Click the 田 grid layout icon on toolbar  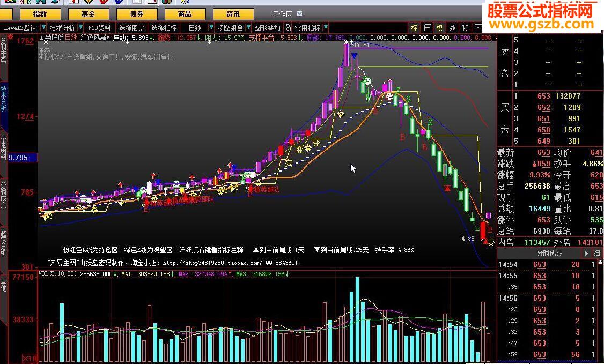pos(428,28)
